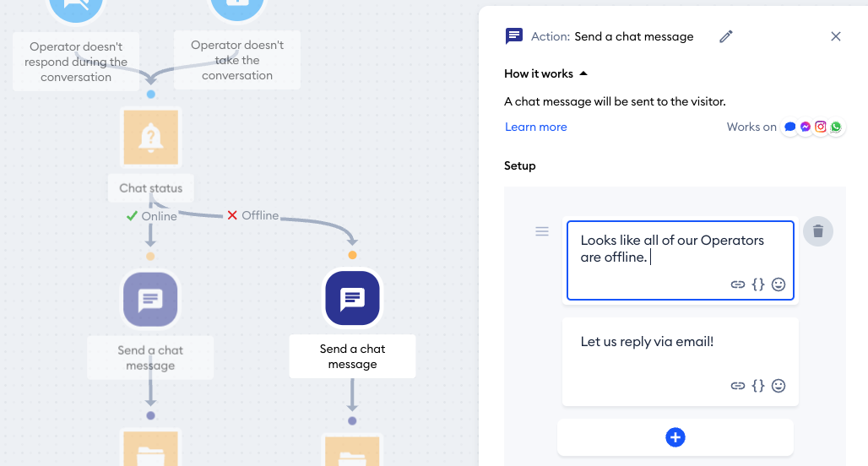Add another message with plus button

coord(675,437)
